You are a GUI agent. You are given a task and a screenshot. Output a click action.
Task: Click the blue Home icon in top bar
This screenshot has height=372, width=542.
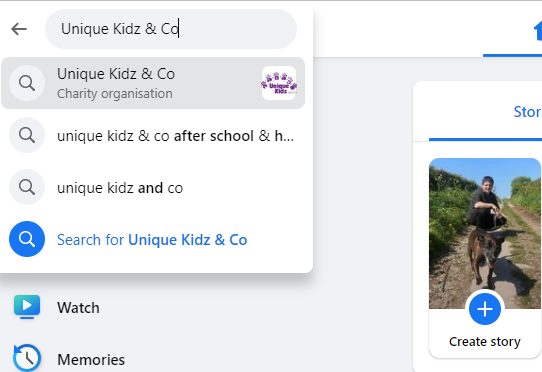point(538,31)
